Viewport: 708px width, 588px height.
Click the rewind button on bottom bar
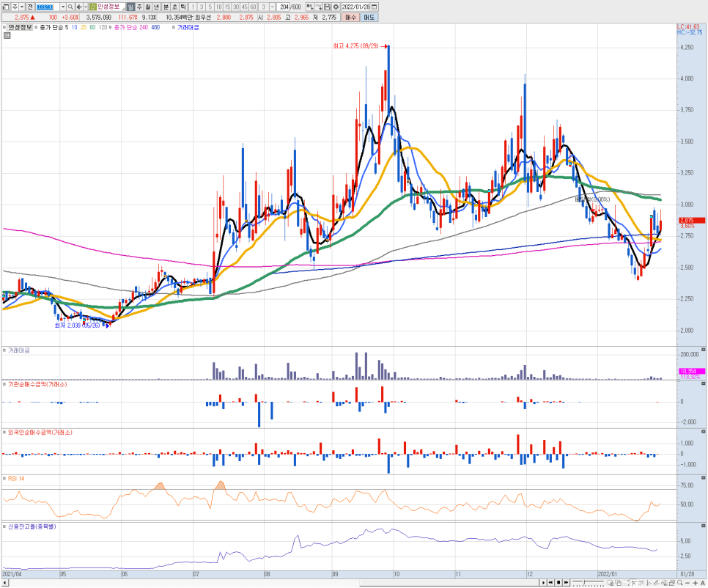tap(551, 583)
